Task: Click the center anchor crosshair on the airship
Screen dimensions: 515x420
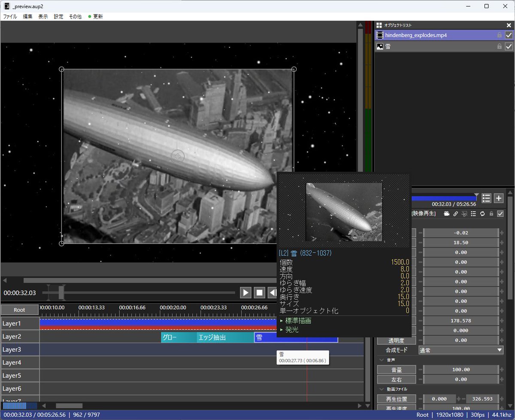Action: (x=177, y=156)
